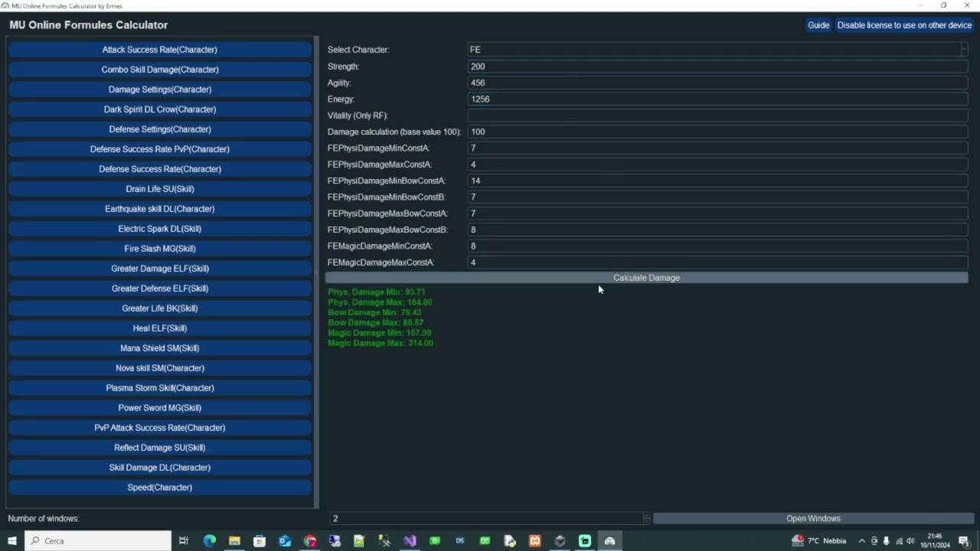This screenshot has height=551, width=980.
Task: Open the Guide
Action: click(818, 25)
